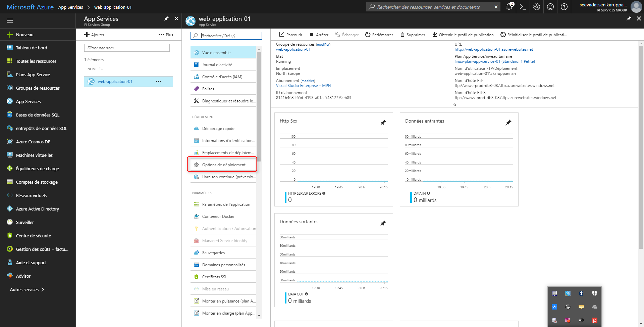The image size is (644, 327).
Task: Open Groupes de ressources
Action: tap(38, 88)
